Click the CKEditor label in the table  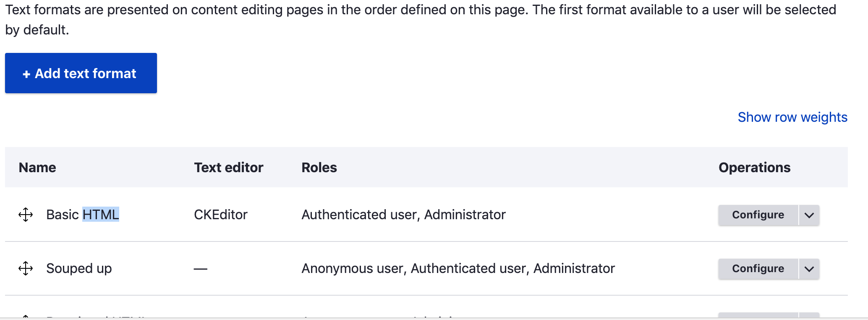pyautogui.click(x=220, y=215)
